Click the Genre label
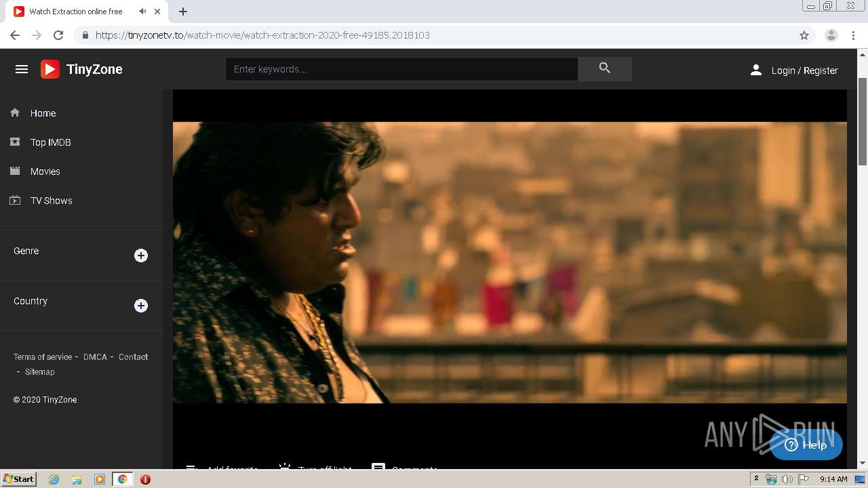This screenshot has width=868, height=488. (x=26, y=251)
